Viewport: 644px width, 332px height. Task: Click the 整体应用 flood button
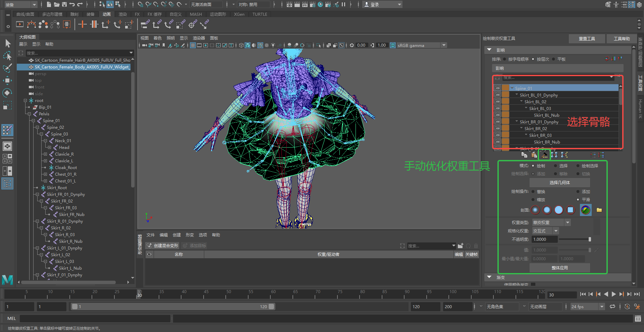559,268
